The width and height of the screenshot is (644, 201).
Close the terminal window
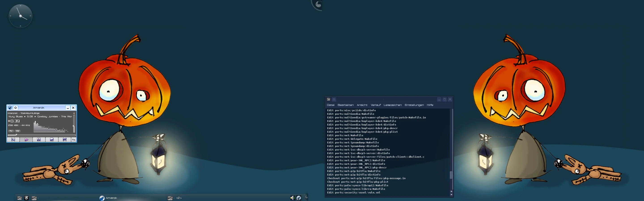[450, 99]
